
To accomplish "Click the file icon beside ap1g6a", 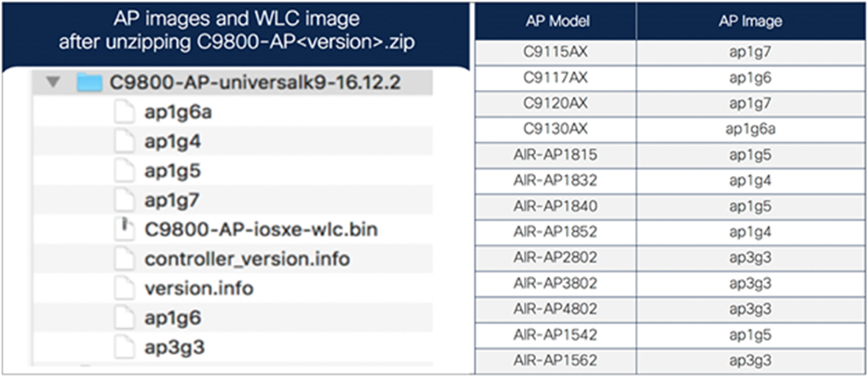I will point(124,112).
